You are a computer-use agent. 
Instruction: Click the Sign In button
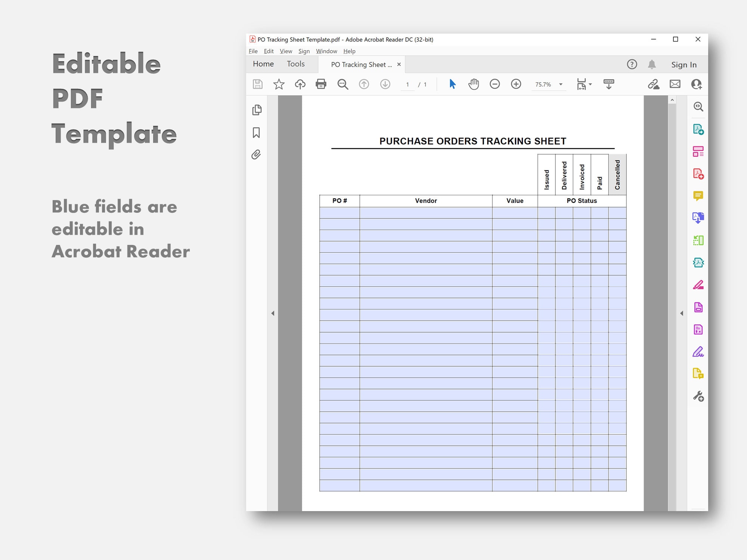click(x=684, y=64)
